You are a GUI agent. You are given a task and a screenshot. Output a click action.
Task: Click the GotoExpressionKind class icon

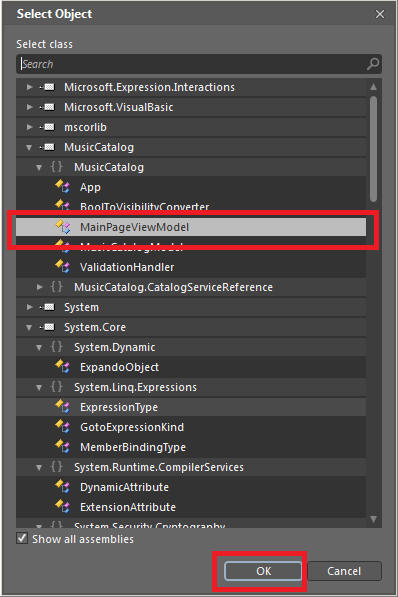(62, 427)
